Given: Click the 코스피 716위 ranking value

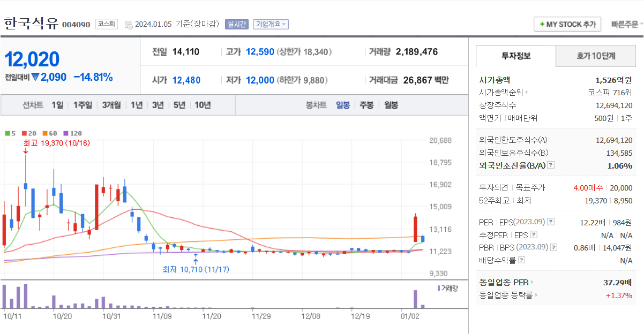Looking at the screenshot, I should pos(610,93).
